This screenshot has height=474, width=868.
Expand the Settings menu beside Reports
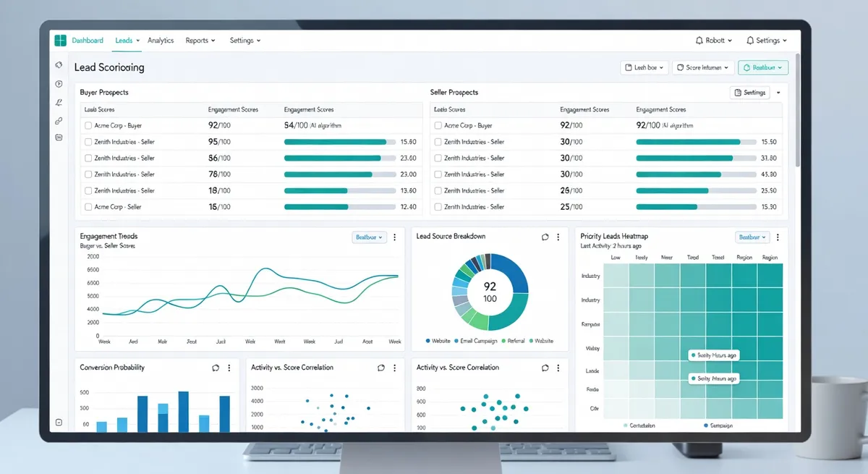pyautogui.click(x=245, y=41)
